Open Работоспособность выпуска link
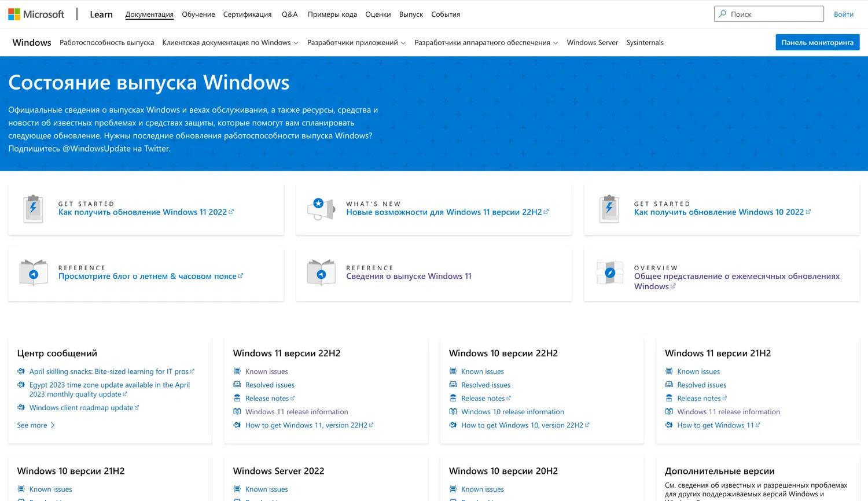 [106, 43]
